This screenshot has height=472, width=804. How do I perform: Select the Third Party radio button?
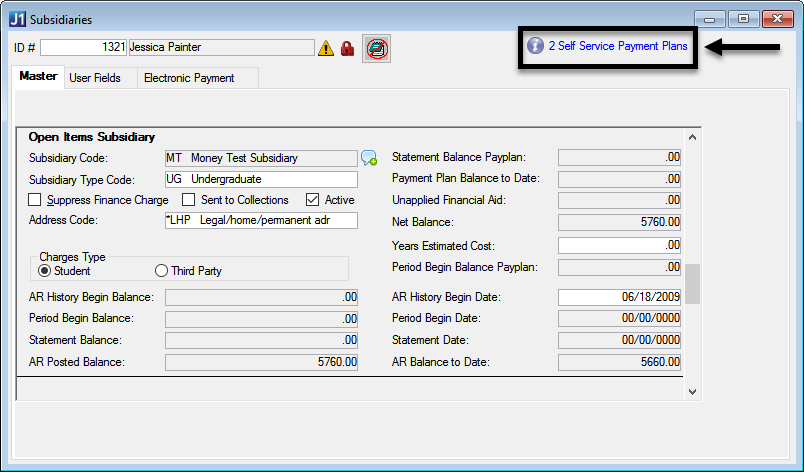[161, 271]
